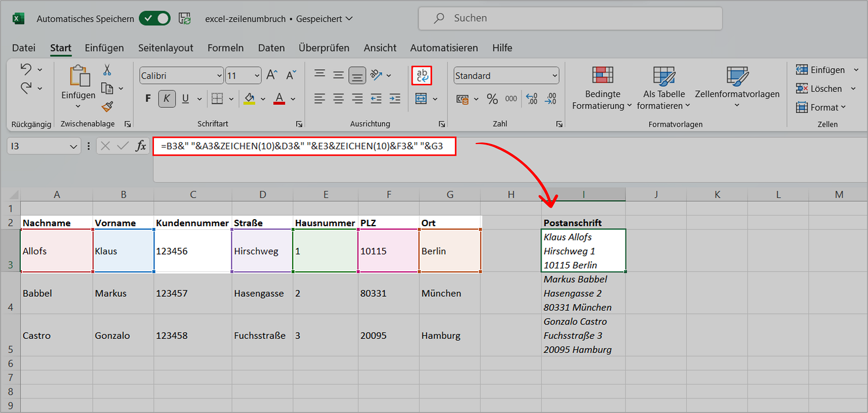Open the Standard number format dropdown
Screen dimensions: 868x413
[x=555, y=76]
